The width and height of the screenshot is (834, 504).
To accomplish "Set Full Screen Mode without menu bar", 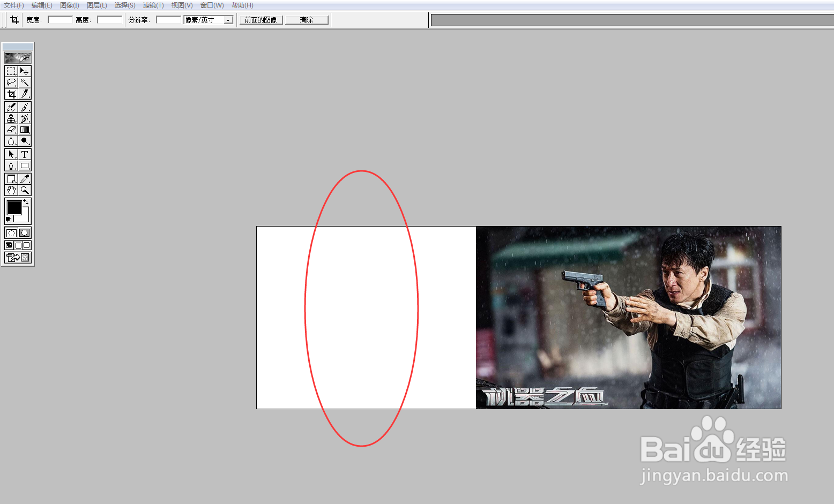I will pyautogui.click(x=27, y=245).
